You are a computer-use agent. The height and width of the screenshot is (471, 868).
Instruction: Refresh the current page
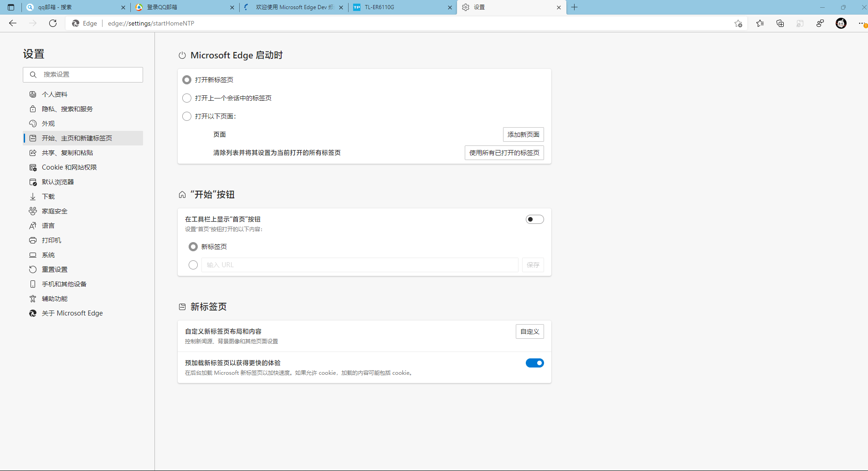coord(53,23)
